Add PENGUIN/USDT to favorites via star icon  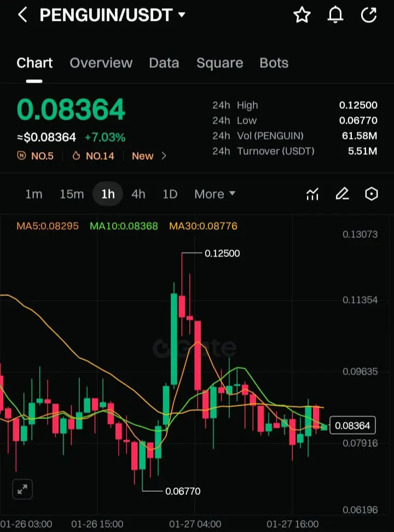[x=302, y=15]
